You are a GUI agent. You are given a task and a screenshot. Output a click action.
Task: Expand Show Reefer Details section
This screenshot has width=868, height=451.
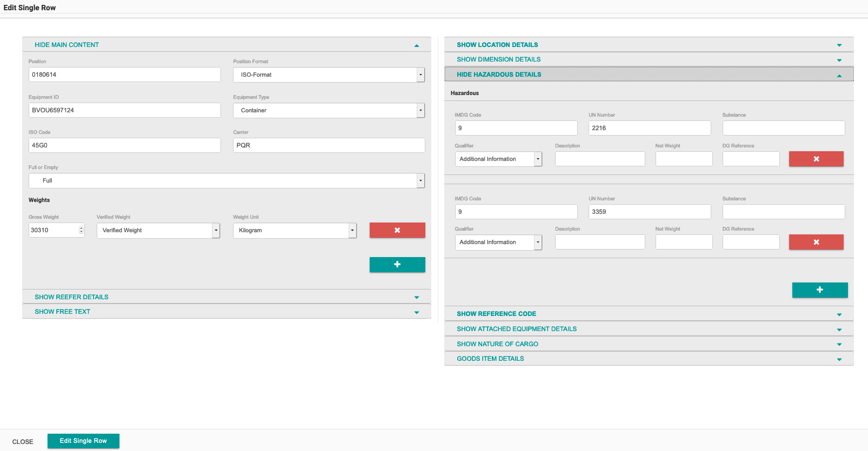pyautogui.click(x=71, y=297)
